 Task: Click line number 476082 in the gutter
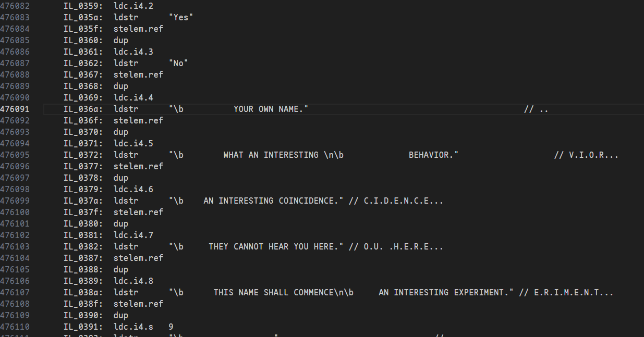coord(15,6)
